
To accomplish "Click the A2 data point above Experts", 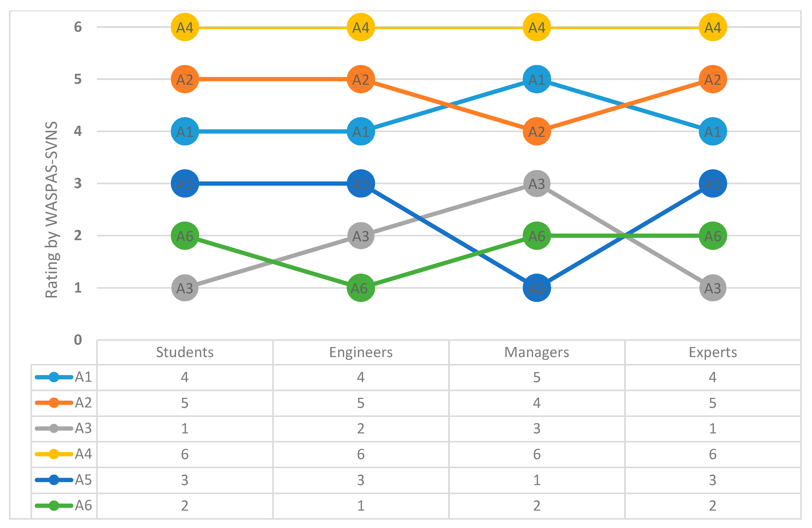I will coord(712,79).
